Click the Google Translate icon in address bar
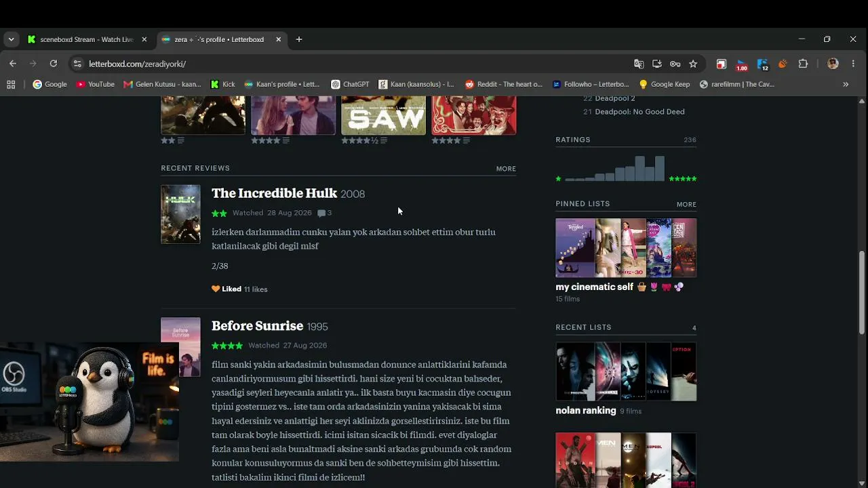Image resolution: width=868 pixels, height=488 pixels. coord(639,64)
